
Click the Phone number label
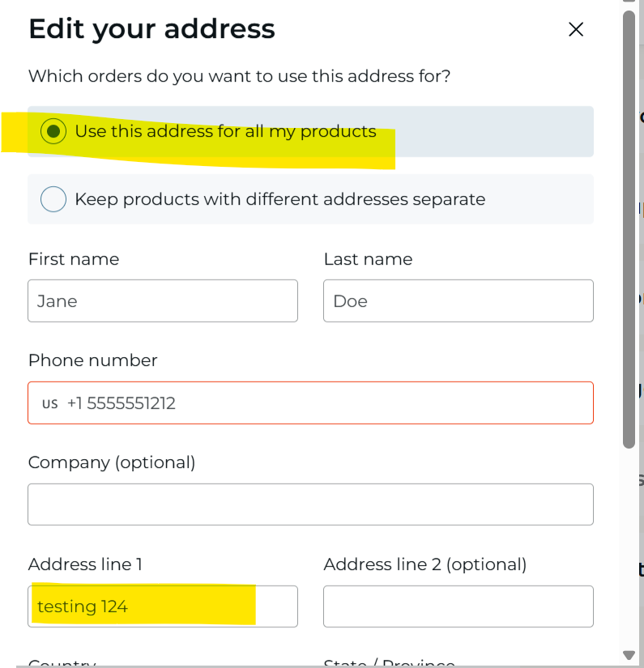click(93, 360)
